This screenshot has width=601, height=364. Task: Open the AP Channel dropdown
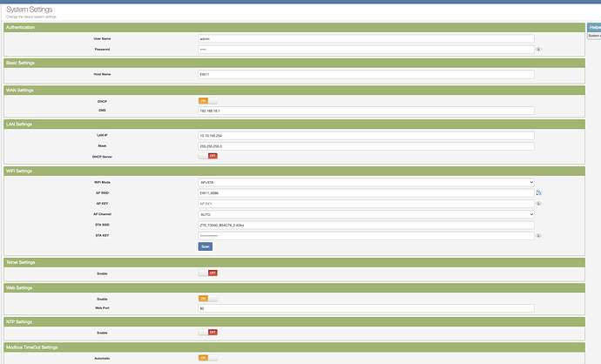pyautogui.click(x=366, y=214)
